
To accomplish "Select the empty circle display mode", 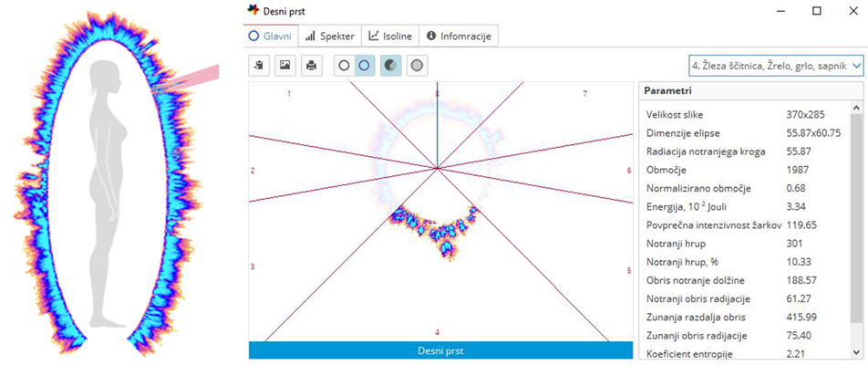I will 344,66.
